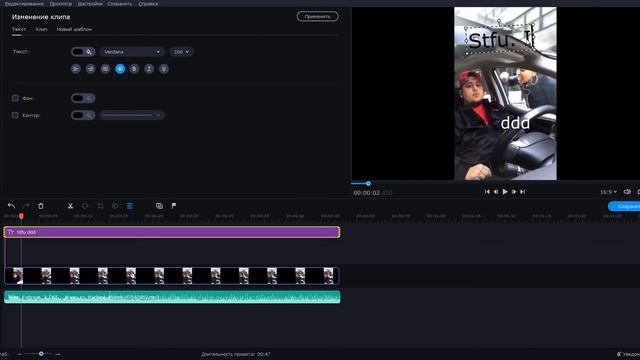The image size is (640, 360).
Task: Open the Справка menu
Action: 148,4
